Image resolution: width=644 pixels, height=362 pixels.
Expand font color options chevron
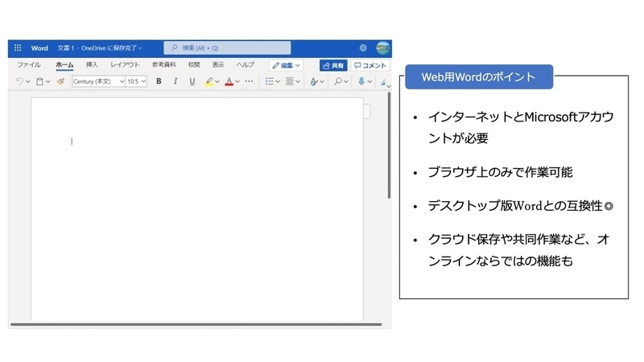[237, 82]
